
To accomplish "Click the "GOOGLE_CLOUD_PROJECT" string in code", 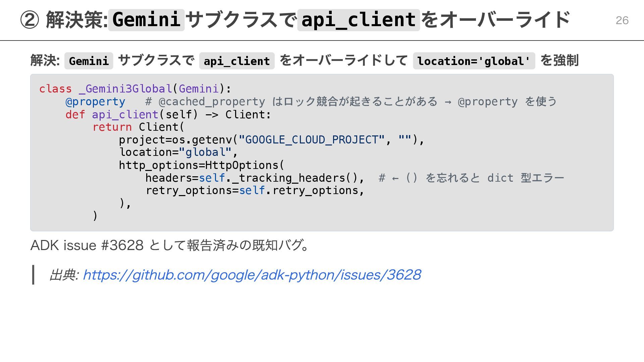I will pyautogui.click(x=311, y=140).
